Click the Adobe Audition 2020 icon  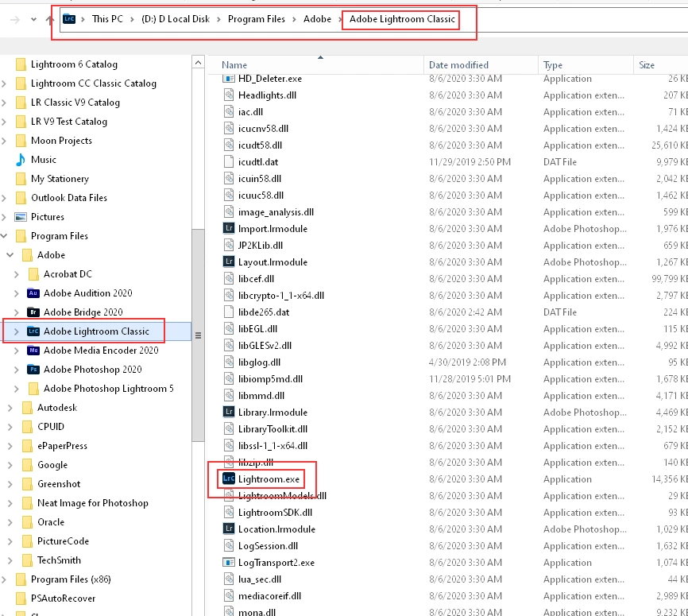[33, 293]
